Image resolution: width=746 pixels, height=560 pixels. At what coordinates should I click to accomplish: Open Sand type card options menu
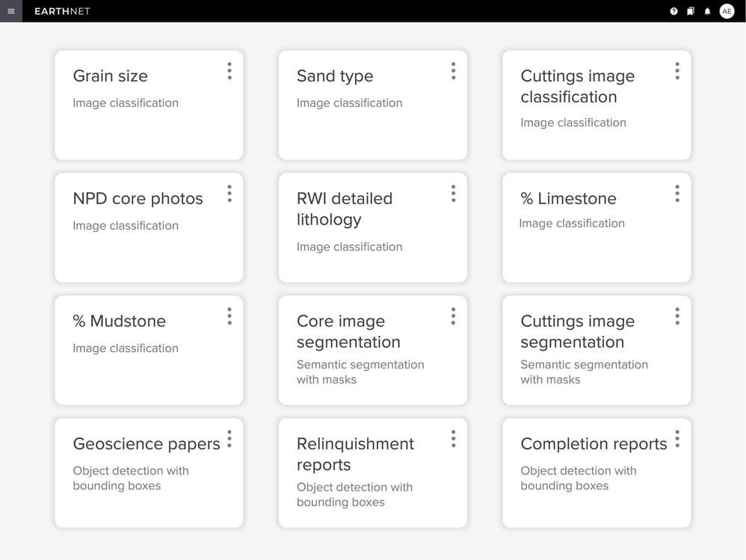(x=453, y=71)
